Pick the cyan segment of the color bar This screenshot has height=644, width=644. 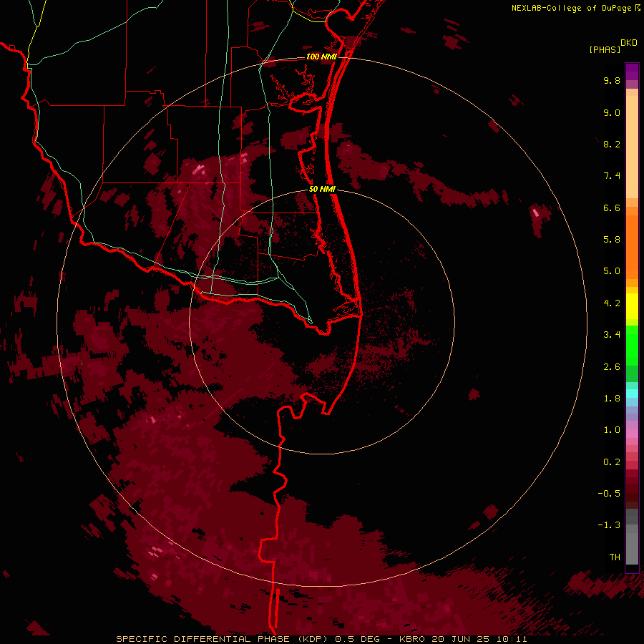632,394
